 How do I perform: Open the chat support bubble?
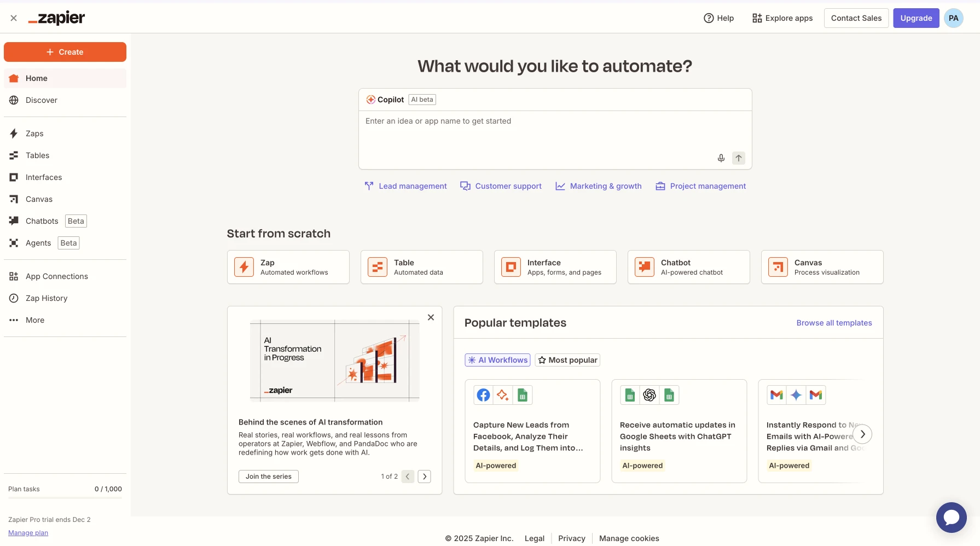[x=951, y=517]
